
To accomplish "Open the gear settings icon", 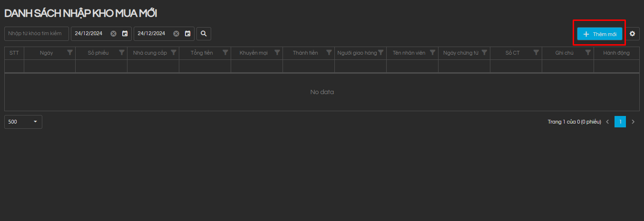I will click(632, 34).
